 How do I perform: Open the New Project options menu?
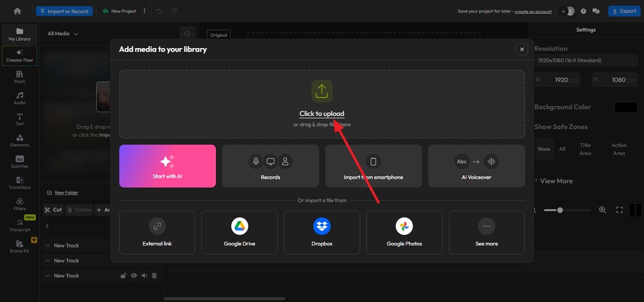coord(144,10)
